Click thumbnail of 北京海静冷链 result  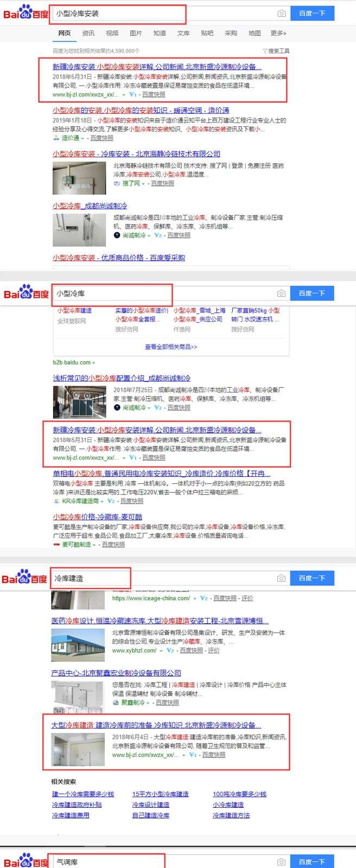pos(79,178)
